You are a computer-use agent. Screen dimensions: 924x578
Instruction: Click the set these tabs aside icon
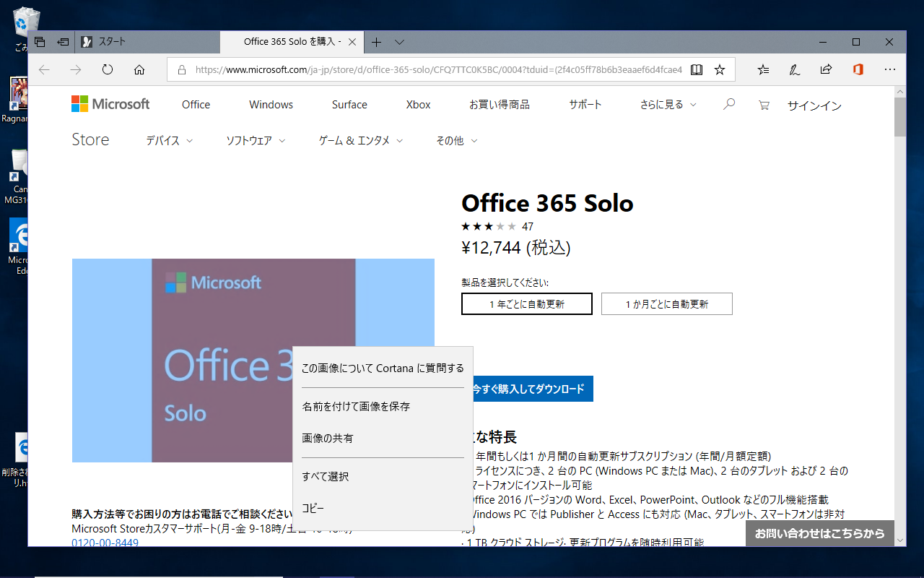coord(64,42)
